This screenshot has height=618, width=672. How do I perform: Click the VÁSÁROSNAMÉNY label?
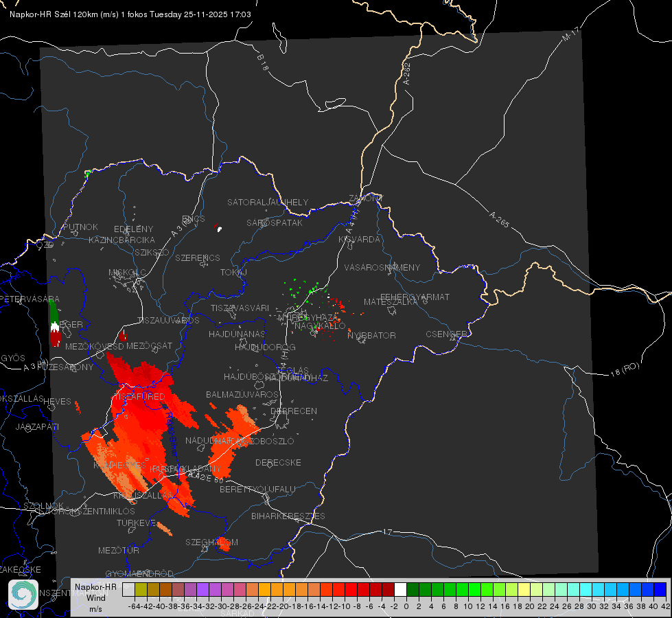pyautogui.click(x=382, y=267)
